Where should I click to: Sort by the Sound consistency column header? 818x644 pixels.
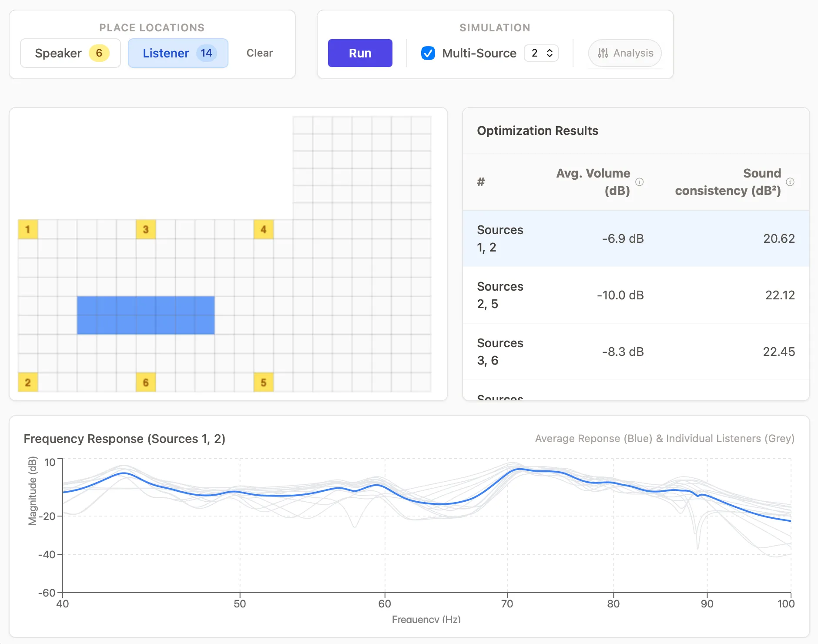[x=727, y=182]
